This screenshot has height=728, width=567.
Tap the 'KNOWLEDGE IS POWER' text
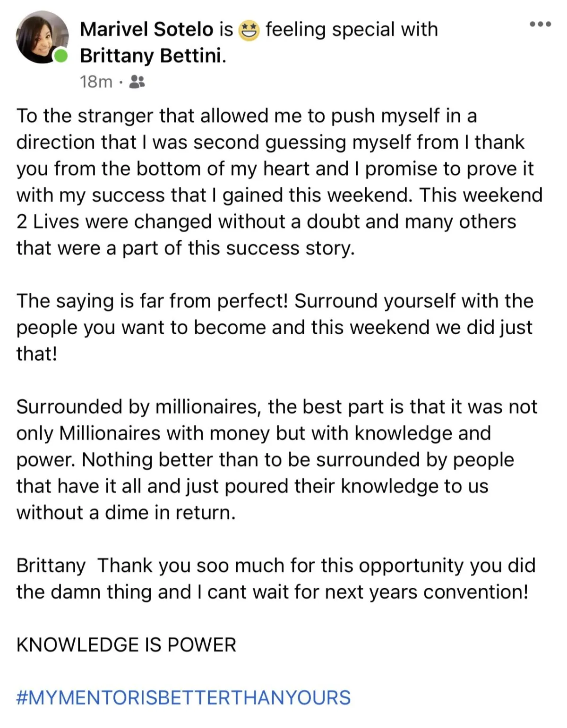pyautogui.click(x=126, y=644)
